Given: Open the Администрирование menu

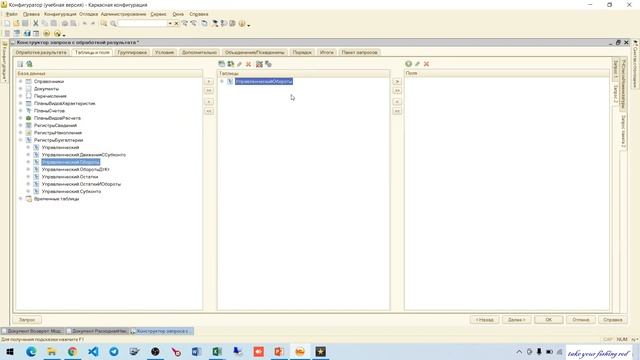Looking at the screenshot, I should tap(123, 14).
